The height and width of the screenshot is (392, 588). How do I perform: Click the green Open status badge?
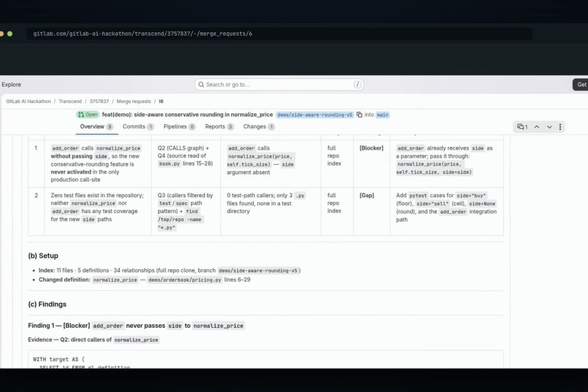click(88, 115)
